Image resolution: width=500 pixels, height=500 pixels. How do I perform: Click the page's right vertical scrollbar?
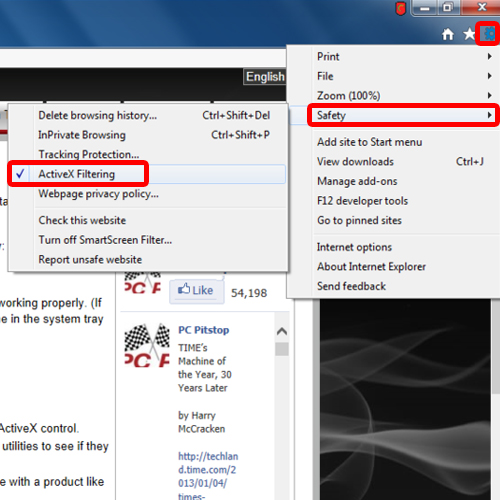(x=495, y=347)
